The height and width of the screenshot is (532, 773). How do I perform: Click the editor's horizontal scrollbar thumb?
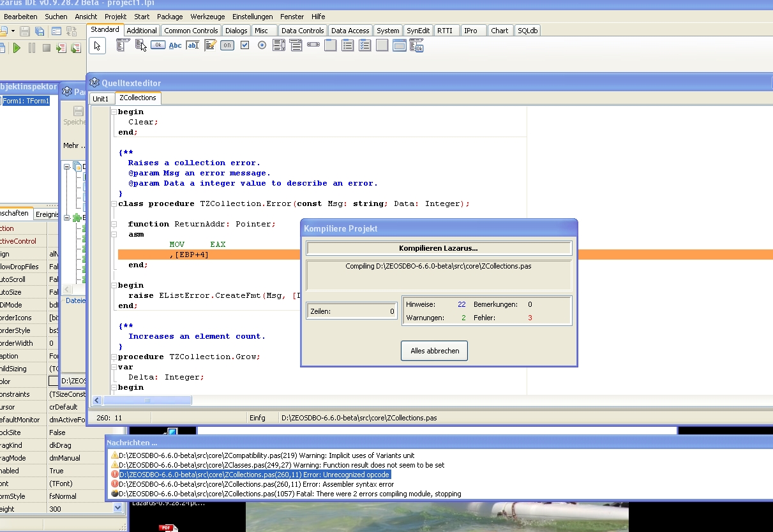(x=147, y=401)
